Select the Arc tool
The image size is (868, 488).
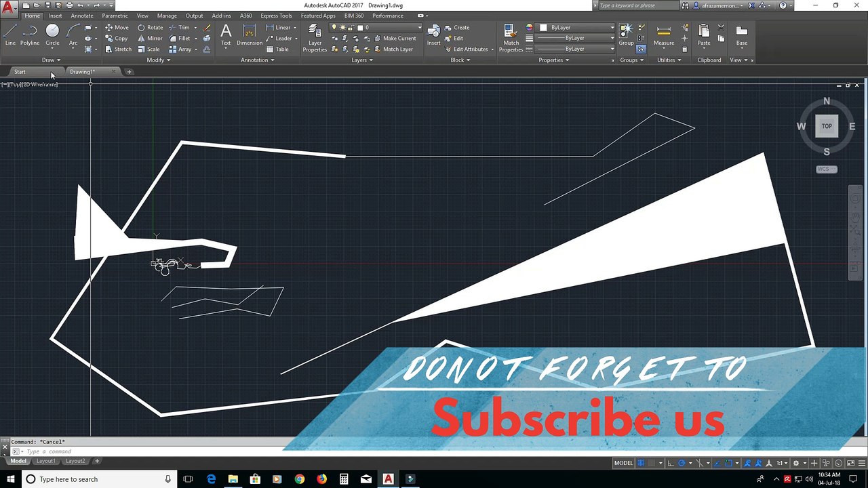(73, 35)
